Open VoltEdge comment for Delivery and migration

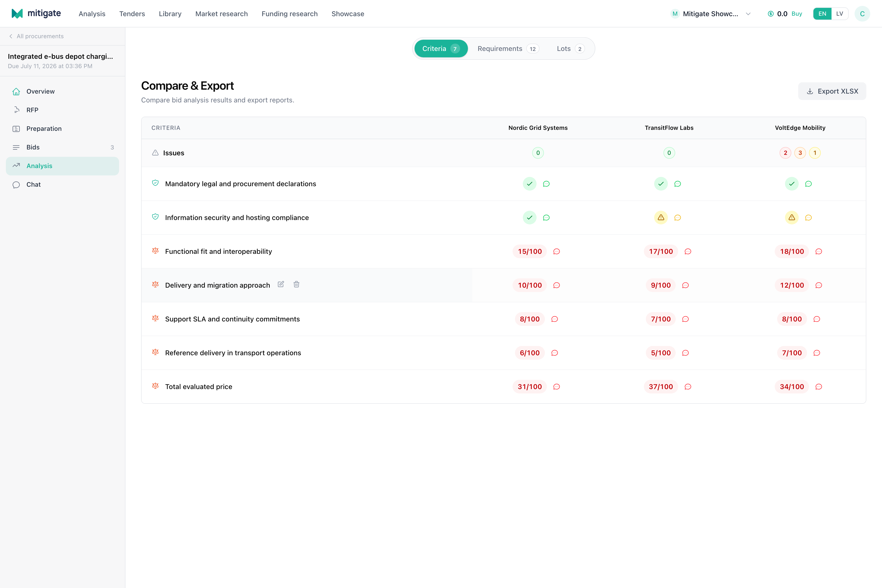pyautogui.click(x=819, y=285)
